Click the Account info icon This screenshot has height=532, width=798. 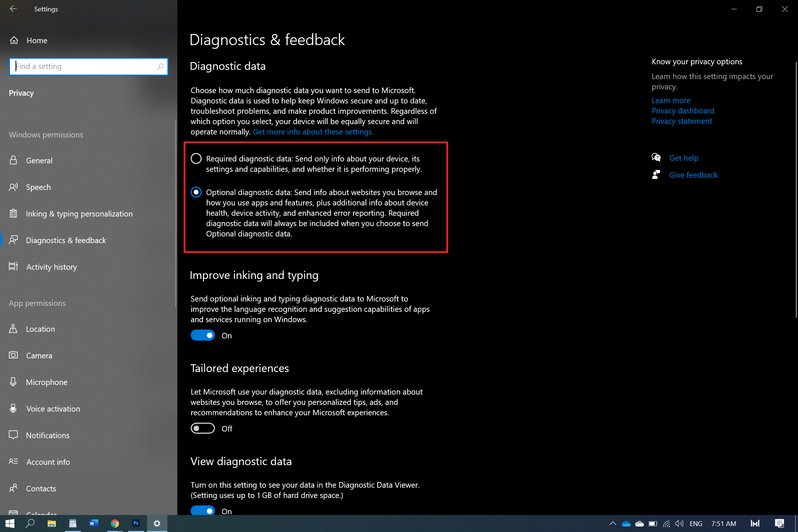point(13,462)
